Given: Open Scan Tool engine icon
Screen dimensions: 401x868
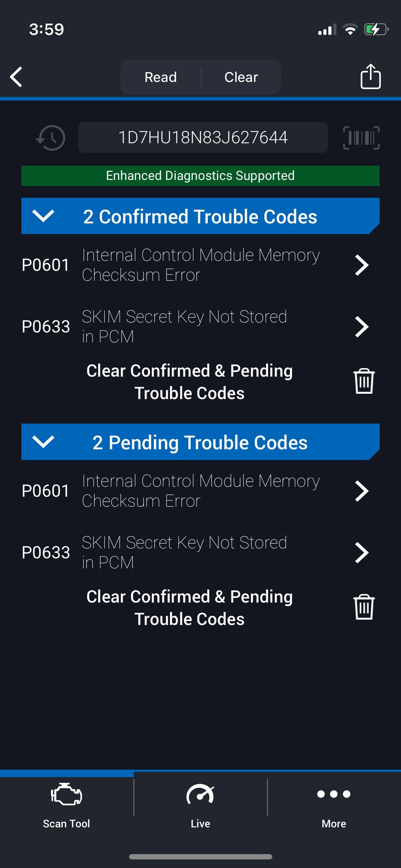Looking at the screenshot, I should [x=67, y=794].
